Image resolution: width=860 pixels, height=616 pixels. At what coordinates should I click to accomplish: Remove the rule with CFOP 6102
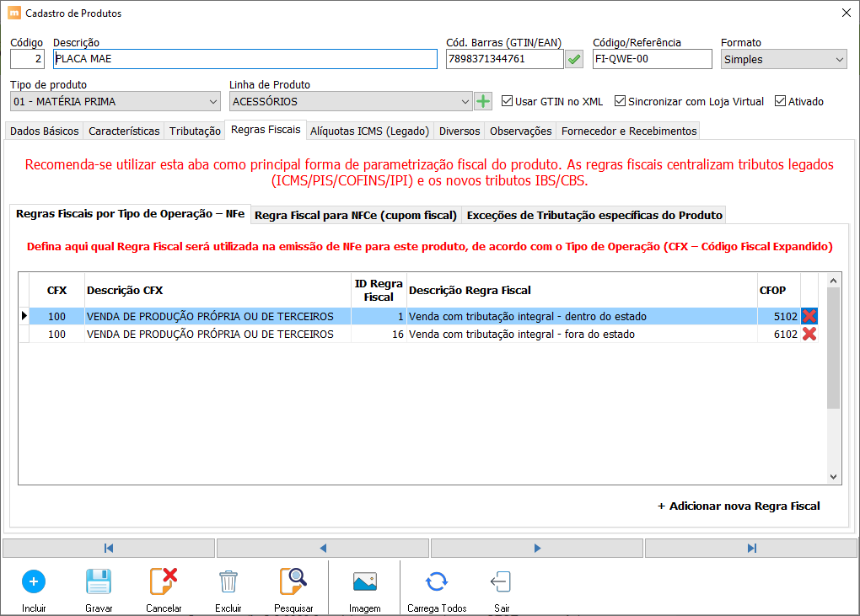[809, 334]
